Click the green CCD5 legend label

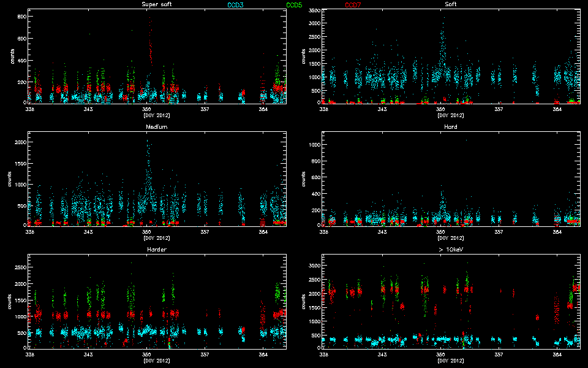294,5
